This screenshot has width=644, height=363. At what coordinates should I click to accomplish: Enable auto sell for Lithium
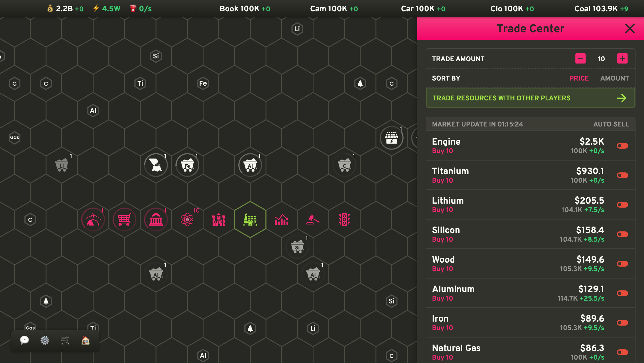(x=622, y=205)
